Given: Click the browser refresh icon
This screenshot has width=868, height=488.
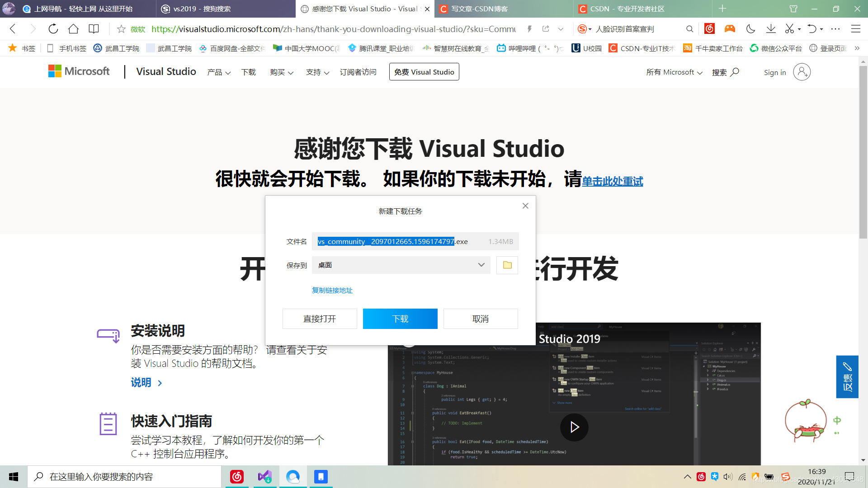Looking at the screenshot, I should coord(53,29).
